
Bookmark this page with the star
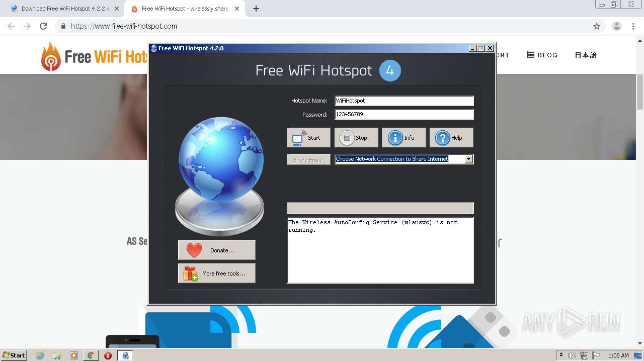coord(597,26)
